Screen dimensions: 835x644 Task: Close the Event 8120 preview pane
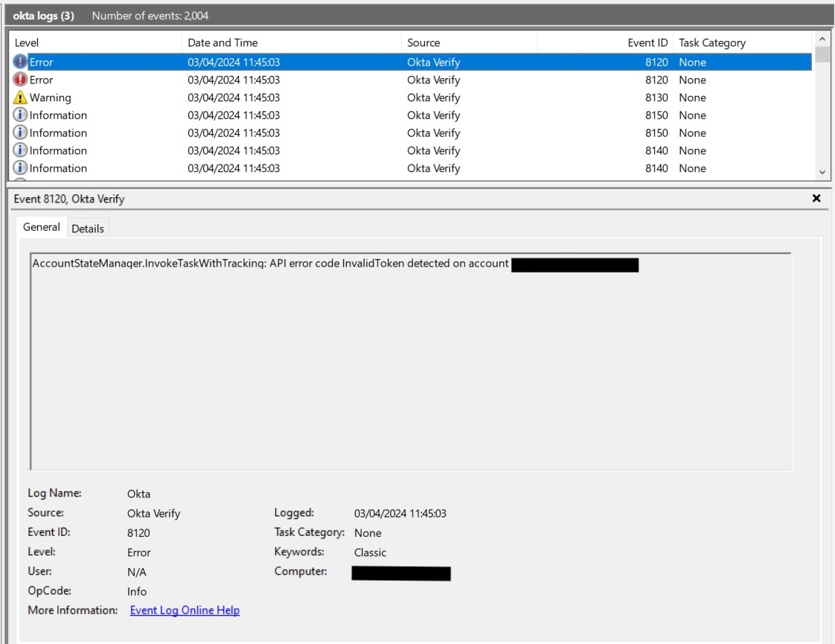tap(816, 198)
